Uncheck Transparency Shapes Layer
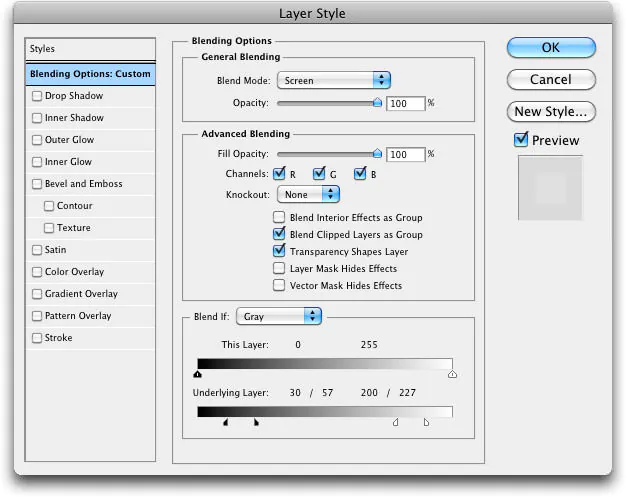Screen dimensions: 626x498 pos(279,251)
